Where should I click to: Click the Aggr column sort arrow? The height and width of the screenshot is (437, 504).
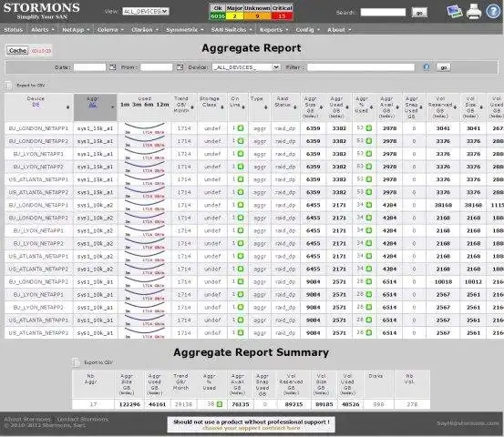(x=112, y=107)
